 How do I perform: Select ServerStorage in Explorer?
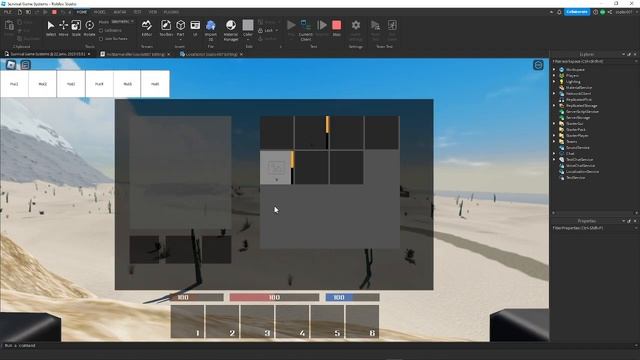click(x=578, y=118)
